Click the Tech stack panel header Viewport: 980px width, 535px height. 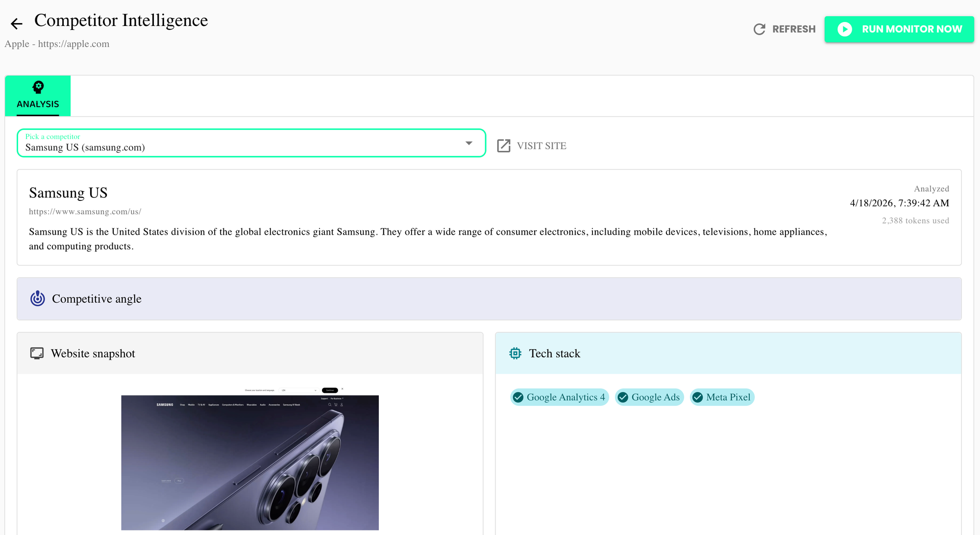point(728,353)
